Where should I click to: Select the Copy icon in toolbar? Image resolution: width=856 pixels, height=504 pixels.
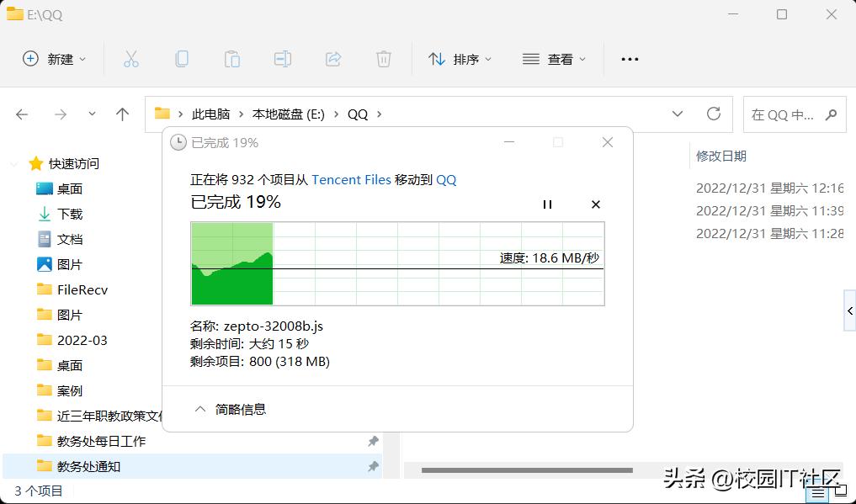tap(182, 59)
